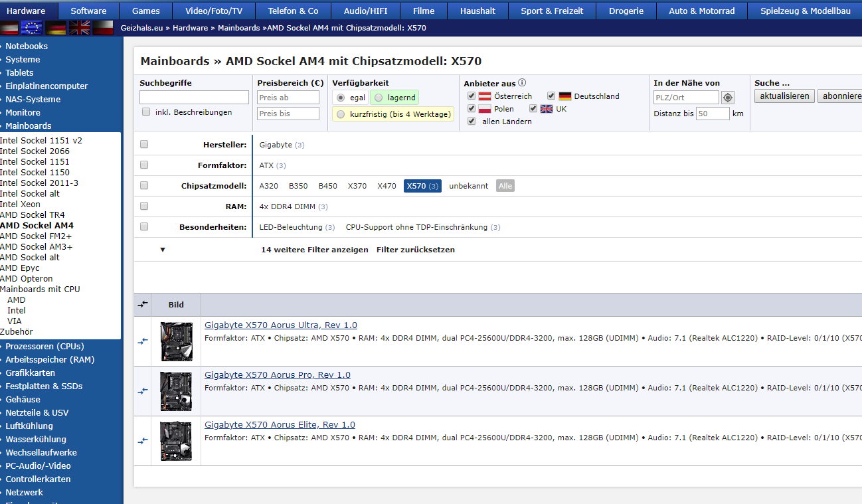The height and width of the screenshot is (504, 862).
Task: Select the LED-Beleuchtung filter option
Action: [x=297, y=227]
